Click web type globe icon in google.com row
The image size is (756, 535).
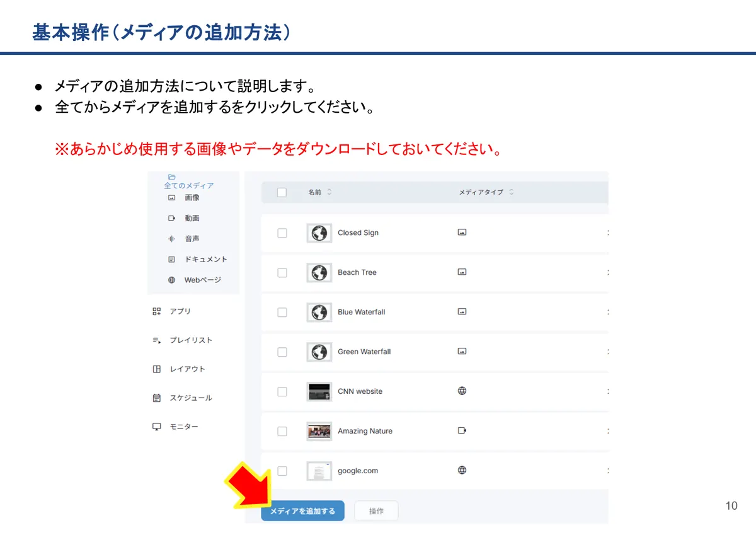pyautogui.click(x=462, y=470)
